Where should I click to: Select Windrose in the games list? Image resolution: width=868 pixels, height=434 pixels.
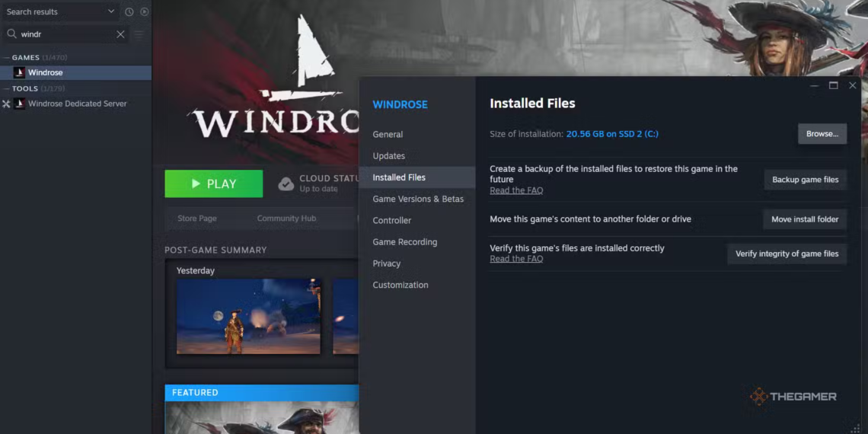pyautogui.click(x=76, y=72)
